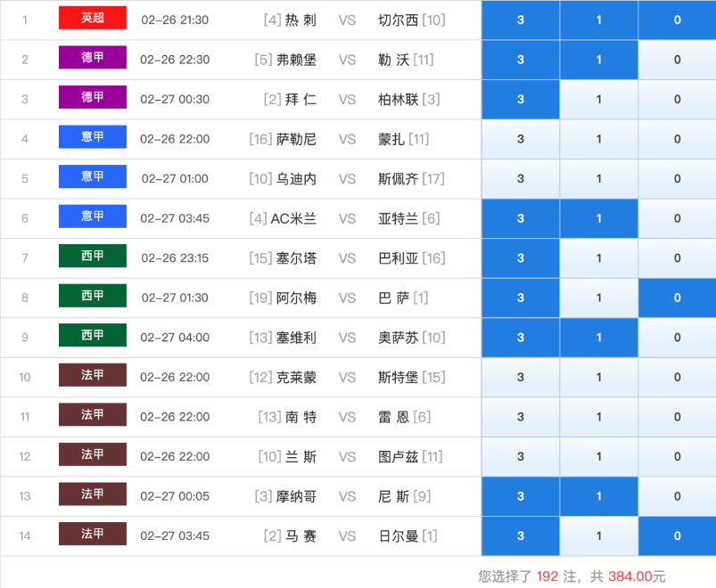The width and height of the screenshot is (716, 588).
Task: Deselect result 3 for 塞尔塔 vs 巴利亚
Action: 521,257
